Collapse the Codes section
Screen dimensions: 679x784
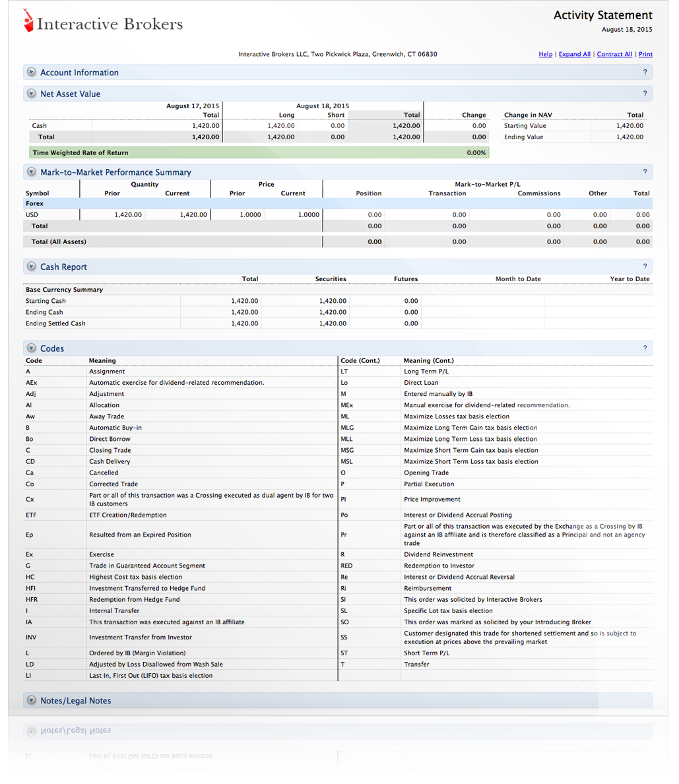[32, 348]
